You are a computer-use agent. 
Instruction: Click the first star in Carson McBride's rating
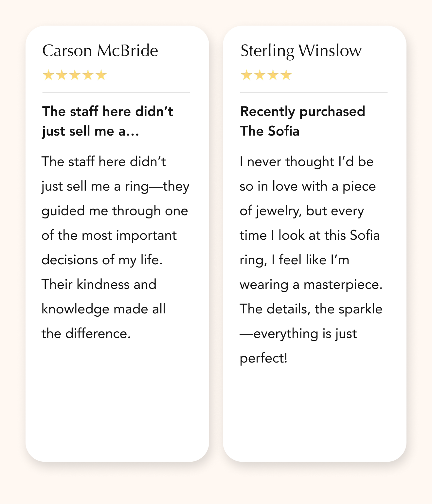point(48,75)
